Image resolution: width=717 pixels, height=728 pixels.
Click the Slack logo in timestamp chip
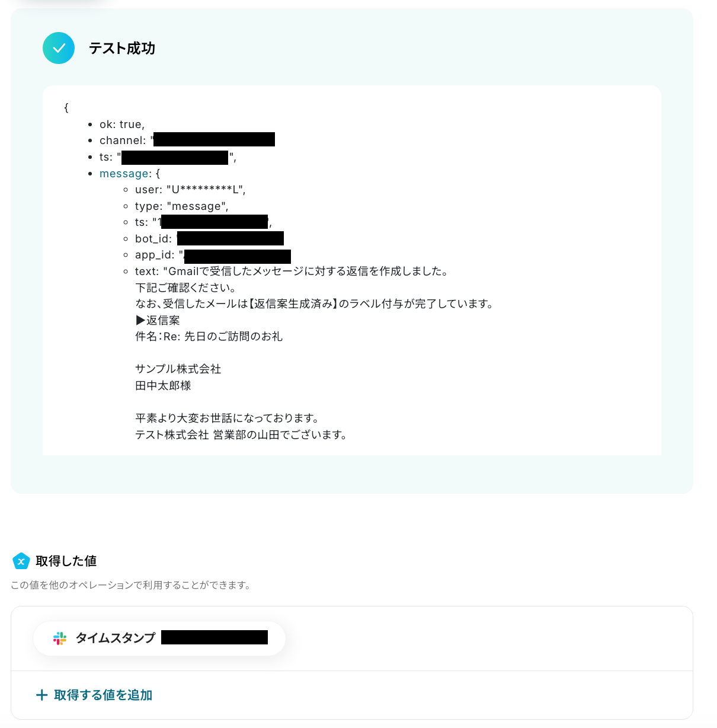[60, 638]
